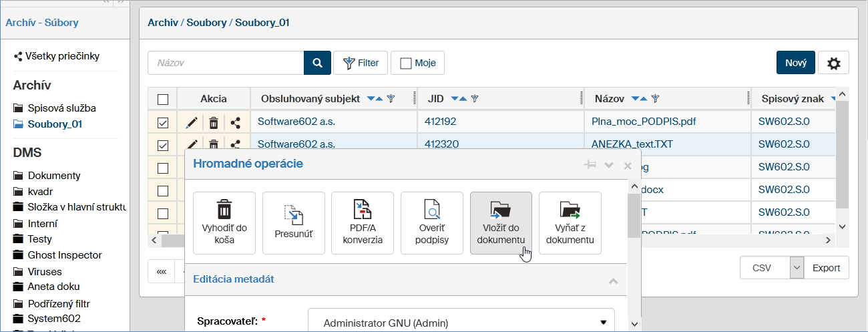
Task: Open Spisová služba folder in sidebar
Action: [x=61, y=108]
